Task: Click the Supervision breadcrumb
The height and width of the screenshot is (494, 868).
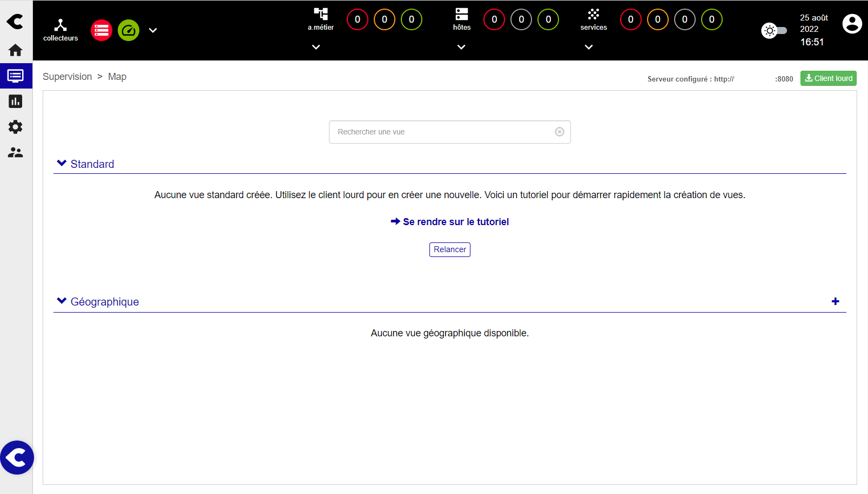Action: tap(67, 77)
